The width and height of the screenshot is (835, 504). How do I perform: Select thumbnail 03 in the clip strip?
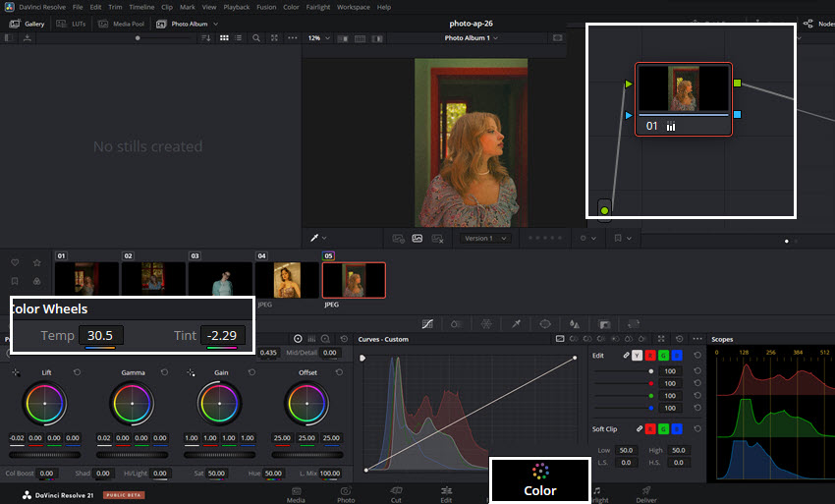[x=220, y=279]
